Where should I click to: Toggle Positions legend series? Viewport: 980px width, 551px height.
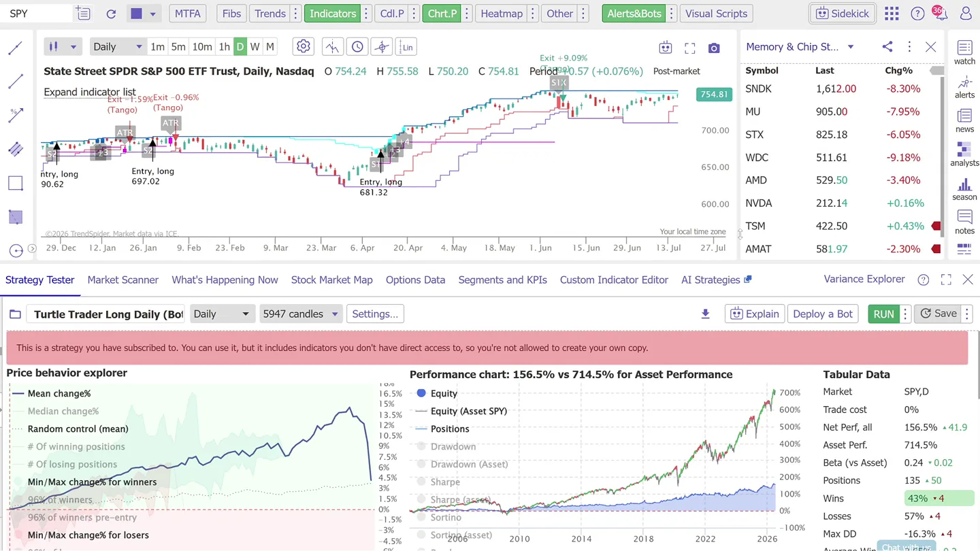click(442, 429)
